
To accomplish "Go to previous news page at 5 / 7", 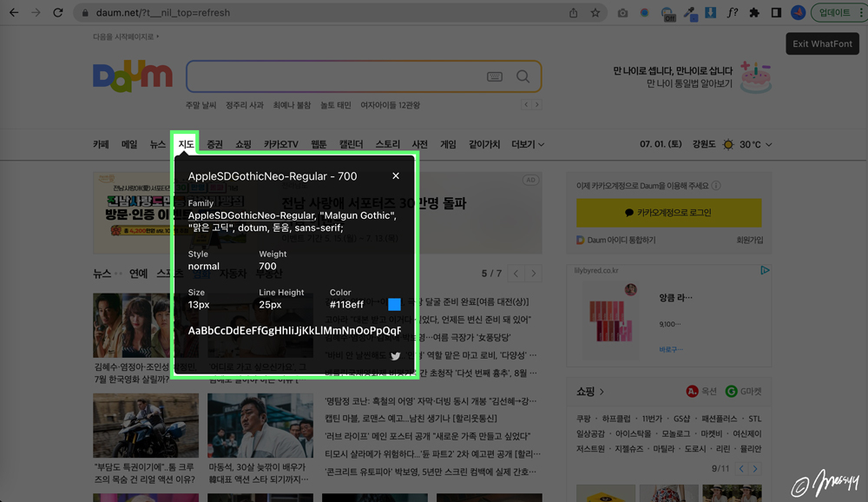I will pyautogui.click(x=516, y=274).
